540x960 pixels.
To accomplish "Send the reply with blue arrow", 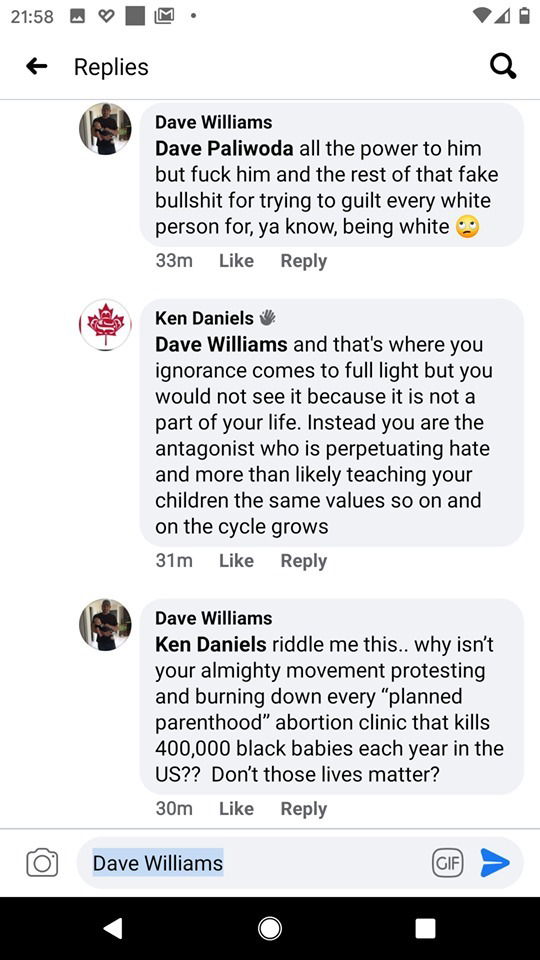I will pyautogui.click(x=495, y=863).
